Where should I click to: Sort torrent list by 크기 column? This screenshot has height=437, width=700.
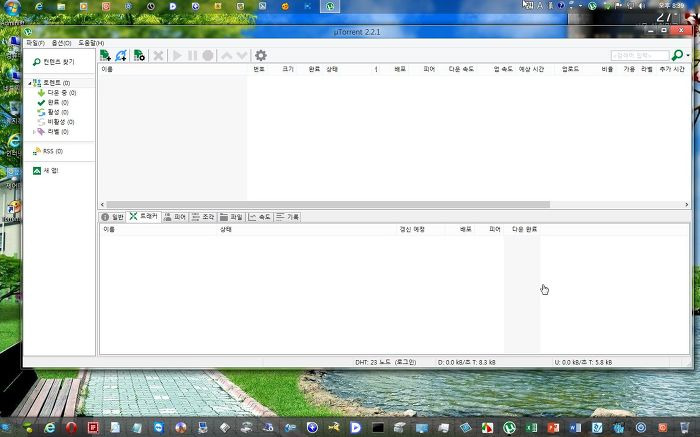point(288,69)
